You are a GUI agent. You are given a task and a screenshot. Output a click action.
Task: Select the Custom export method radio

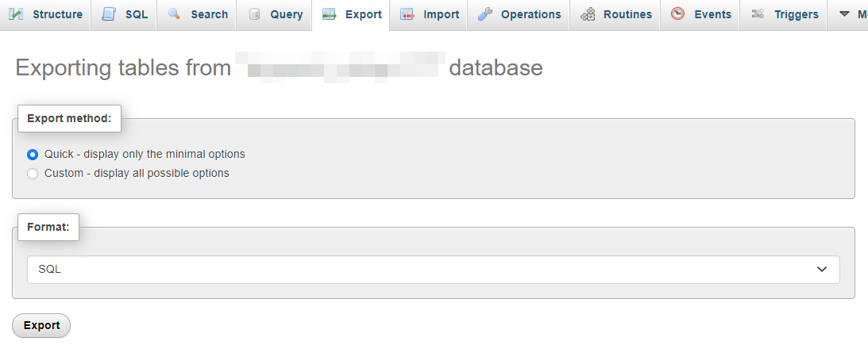tap(33, 174)
